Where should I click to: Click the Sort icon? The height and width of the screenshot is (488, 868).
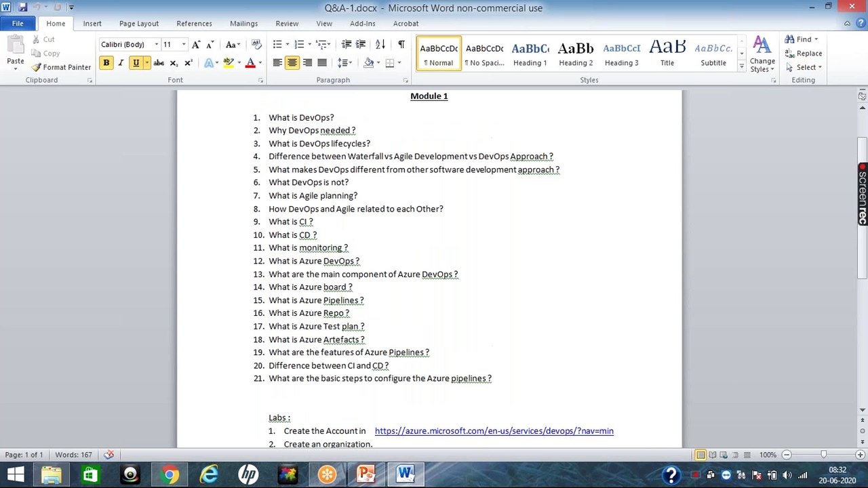[x=380, y=45]
